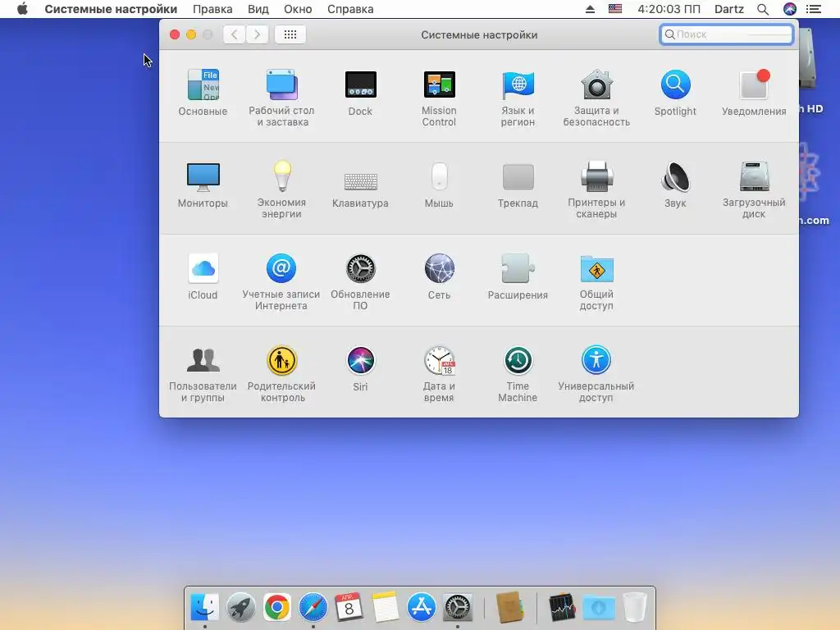Open the brown book app in Dock
Viewport: 840px width, 630px height.
tap(509, 608)
